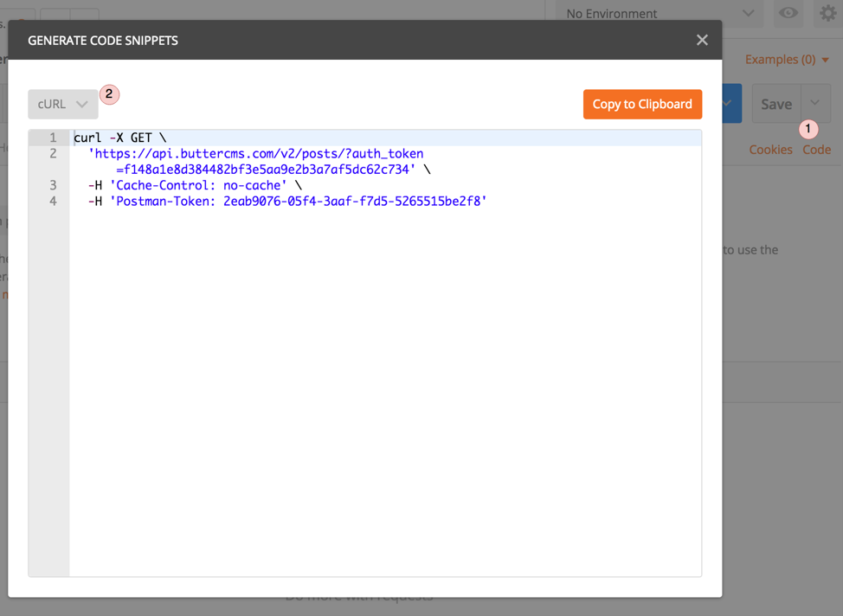Place cursor on the curl -X GET line

(119, 138)
